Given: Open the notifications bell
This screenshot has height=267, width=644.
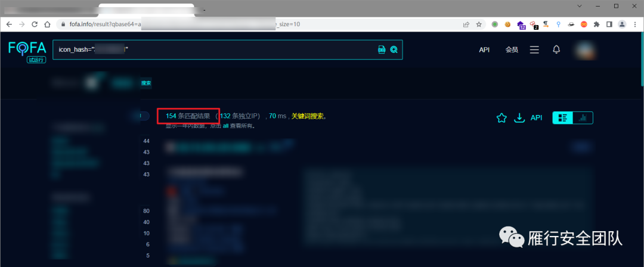Looking at the screenshot, I should [x=556, y=49].
